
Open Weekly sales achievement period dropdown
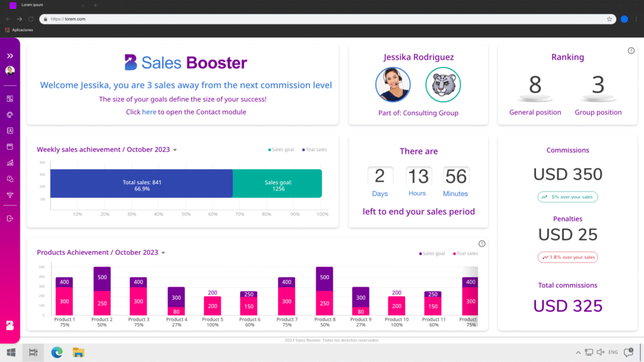pyautogui.click(x=175, y=150)
